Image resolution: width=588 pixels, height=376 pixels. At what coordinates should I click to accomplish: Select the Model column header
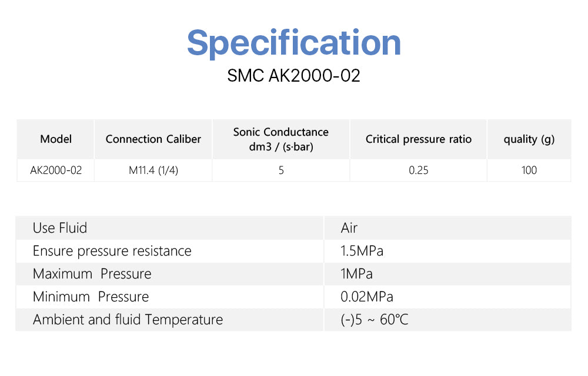coord(56,139)
